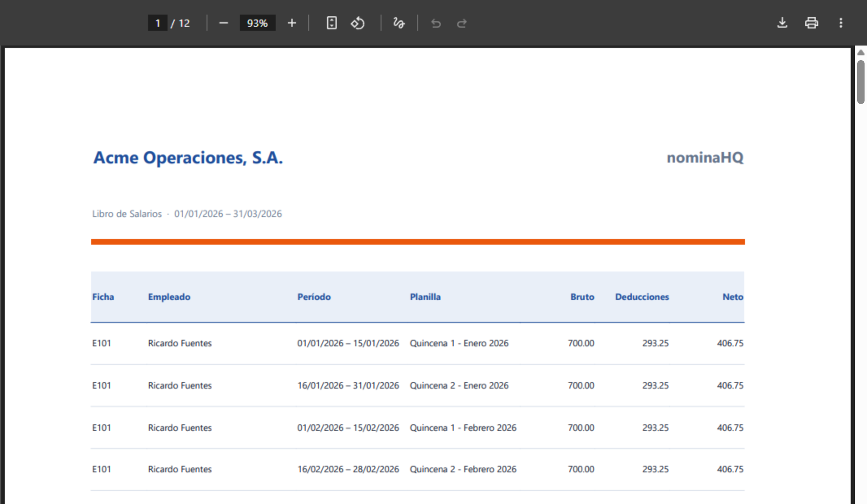Download the PDF file
This screenshot has height=504, width=867.
pyautogui.click(x=782, y=23)
